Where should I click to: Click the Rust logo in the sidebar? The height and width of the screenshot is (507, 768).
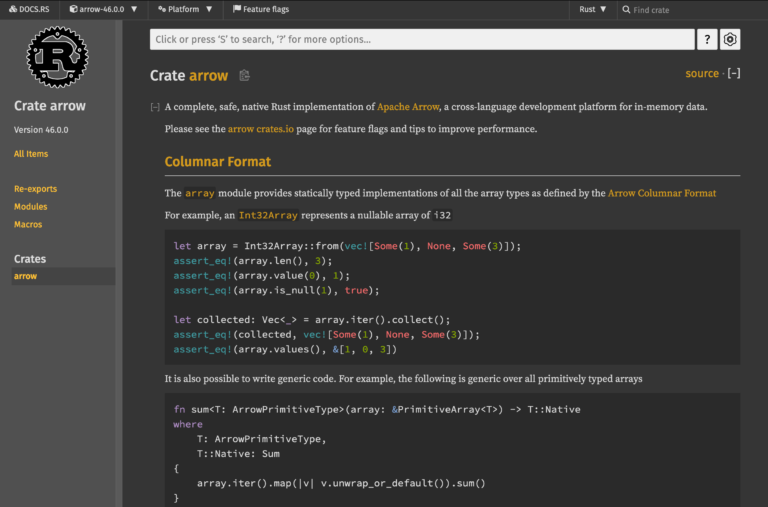tap(57, 57)
